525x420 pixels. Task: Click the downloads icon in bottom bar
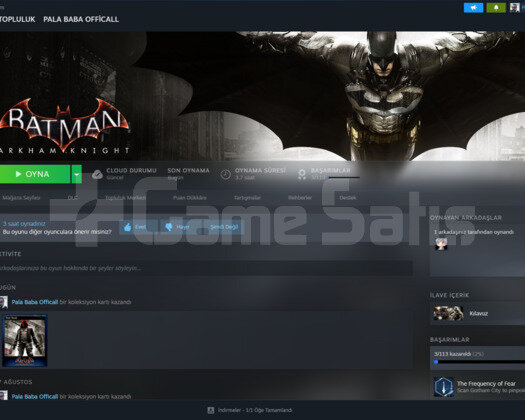coord(211,410)
